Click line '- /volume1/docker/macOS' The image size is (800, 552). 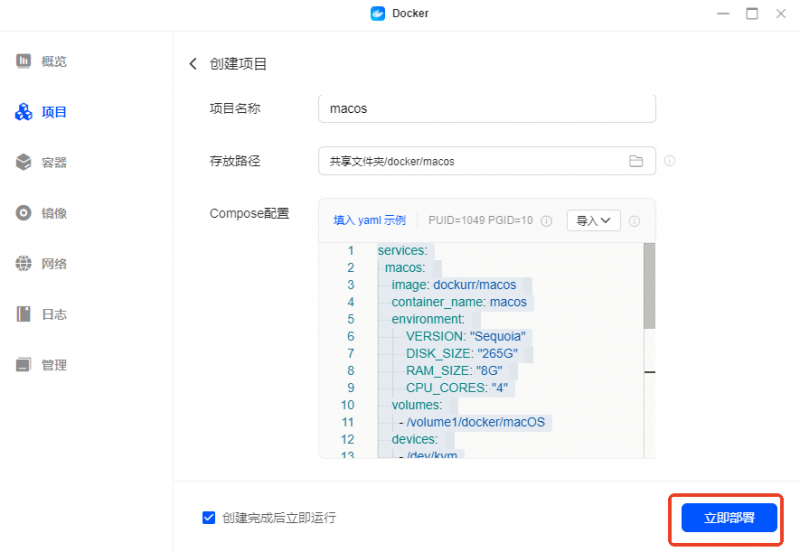click(471, 422)
